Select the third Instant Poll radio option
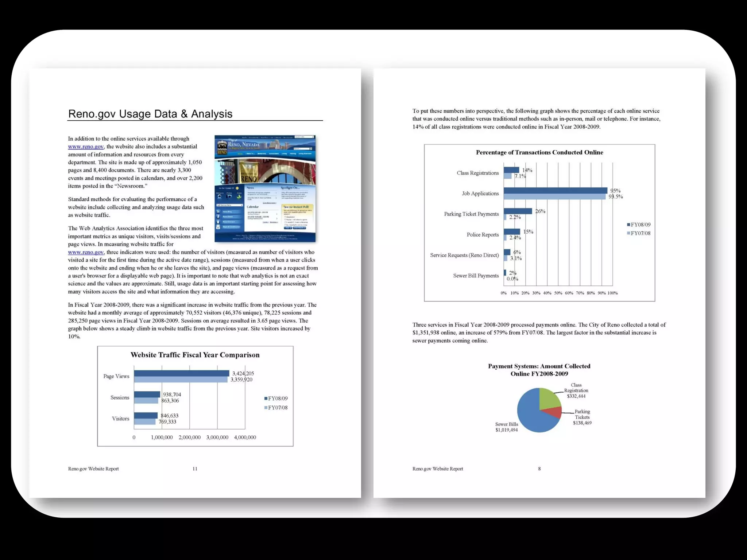 coord(285,222)
